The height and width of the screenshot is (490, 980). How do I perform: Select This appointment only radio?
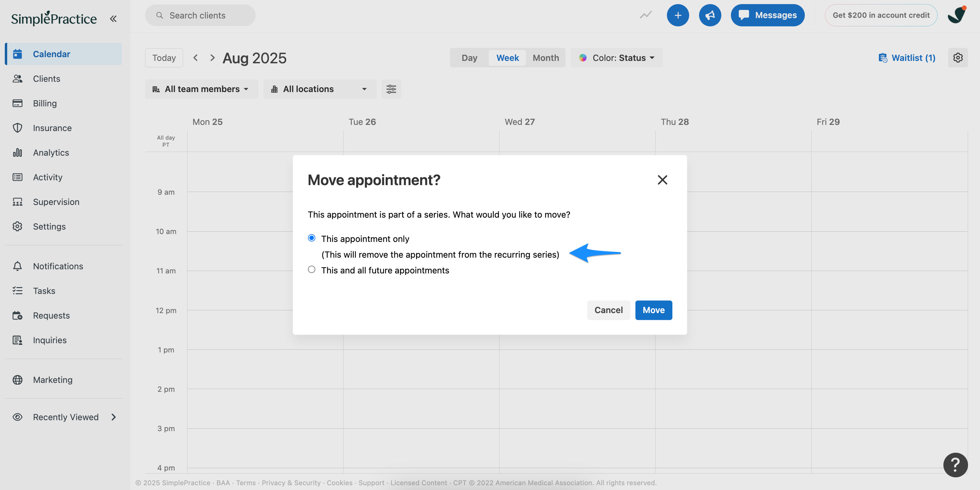click(312, 238)
